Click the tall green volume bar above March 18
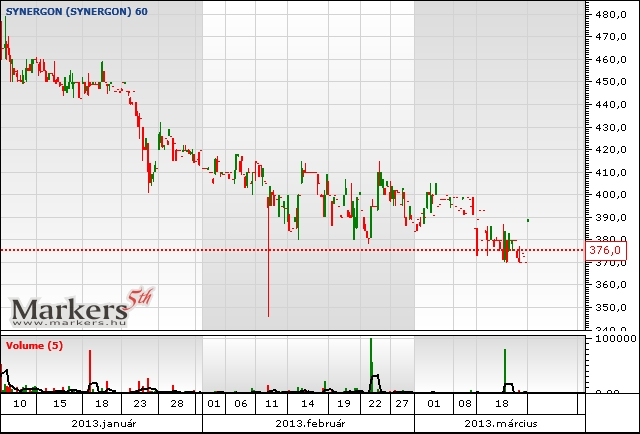This screenshot has width=640, height=434. pyautogui.click(x=505, y=370)
